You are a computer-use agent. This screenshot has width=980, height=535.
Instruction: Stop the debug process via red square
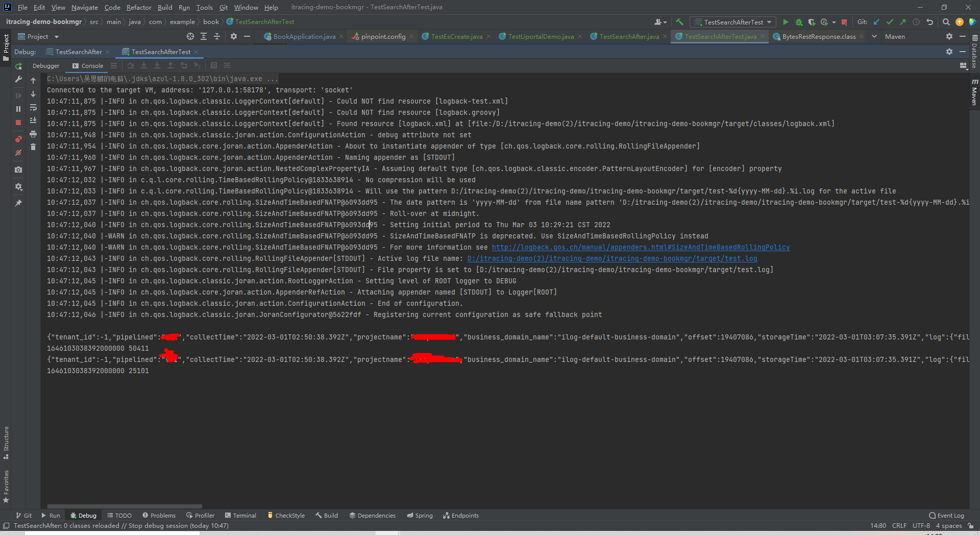18,123
